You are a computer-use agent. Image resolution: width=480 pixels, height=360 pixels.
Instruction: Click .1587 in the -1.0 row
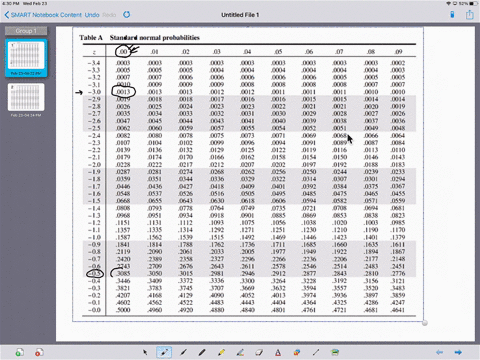pos(123,237)
